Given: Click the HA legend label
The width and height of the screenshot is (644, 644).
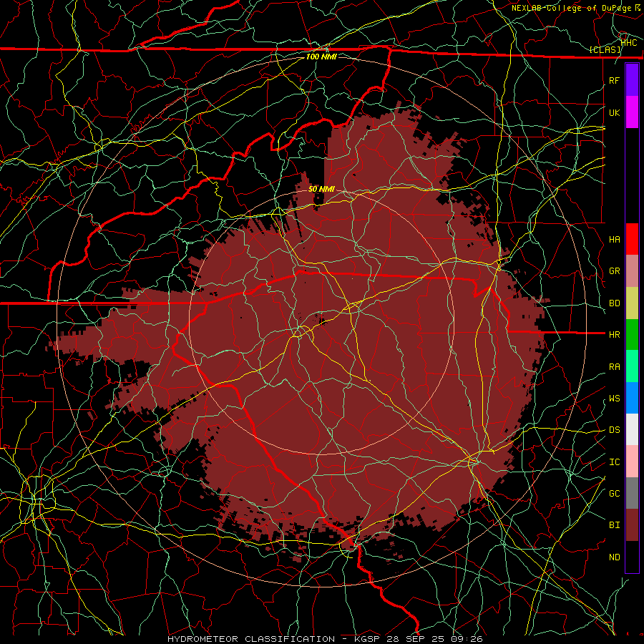Looking at the screenshot, I should (614, 240).
